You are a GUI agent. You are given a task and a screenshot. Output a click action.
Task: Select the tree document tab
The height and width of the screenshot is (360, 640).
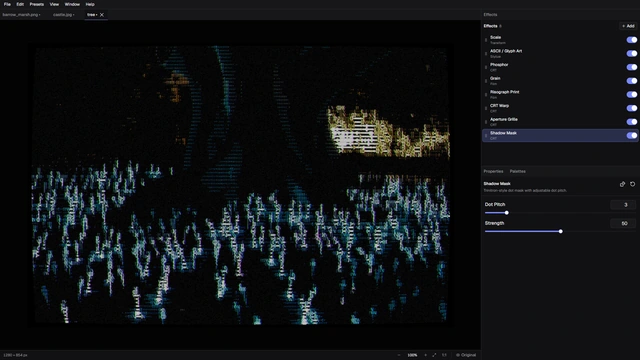[x=91, y=15]
